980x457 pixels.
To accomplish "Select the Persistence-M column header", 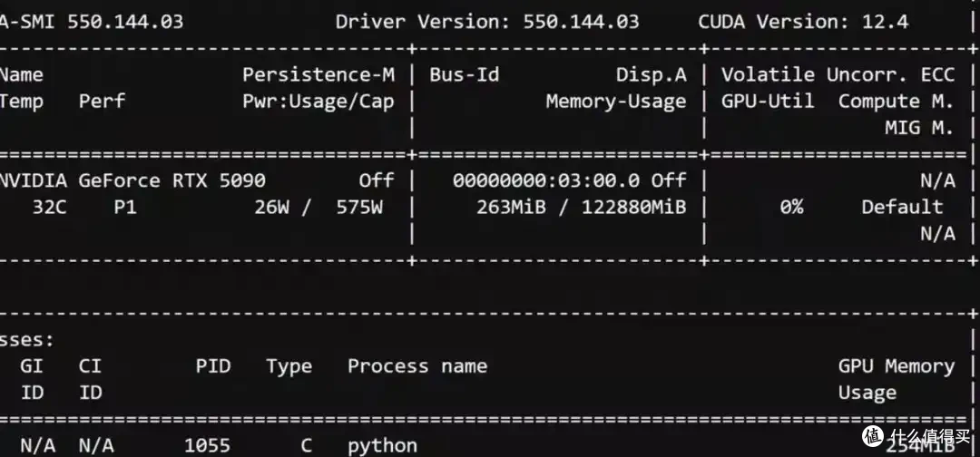I will [x=318, y=75].
